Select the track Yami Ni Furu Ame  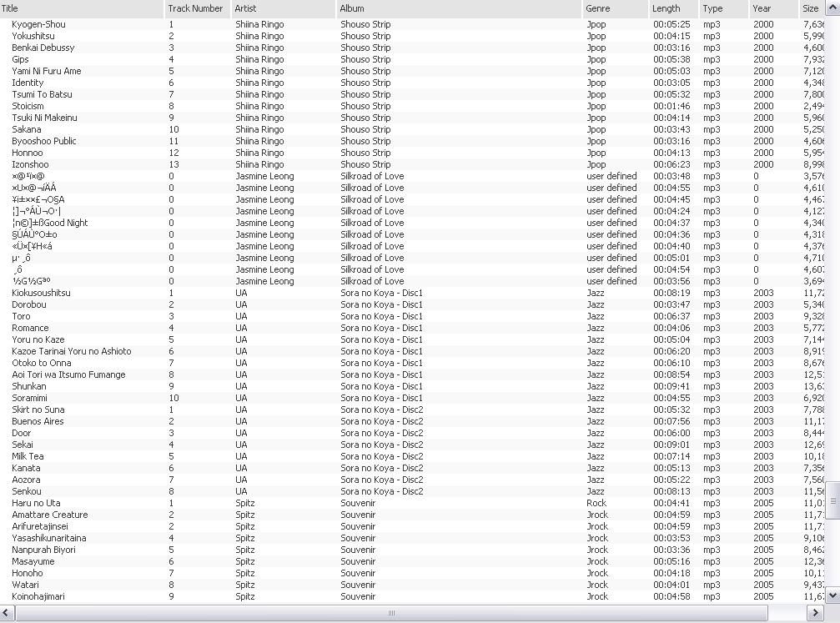click(47, 71)
